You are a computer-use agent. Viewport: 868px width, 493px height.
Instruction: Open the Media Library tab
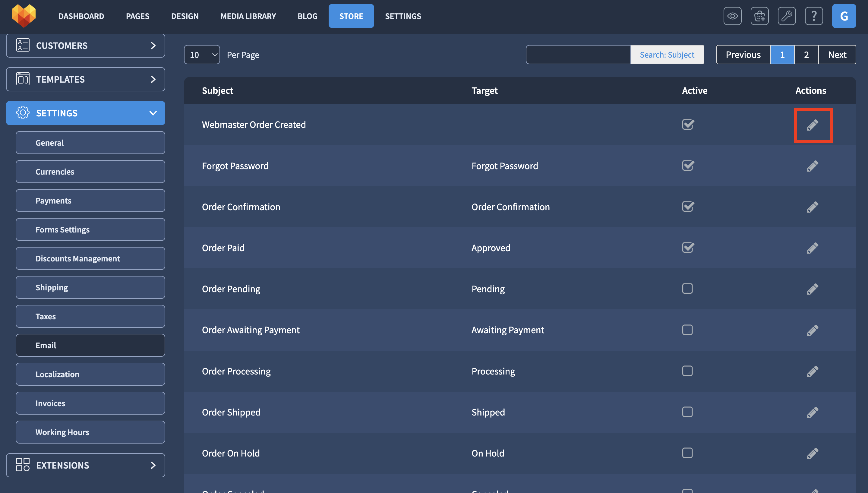[x=248, y=16]
